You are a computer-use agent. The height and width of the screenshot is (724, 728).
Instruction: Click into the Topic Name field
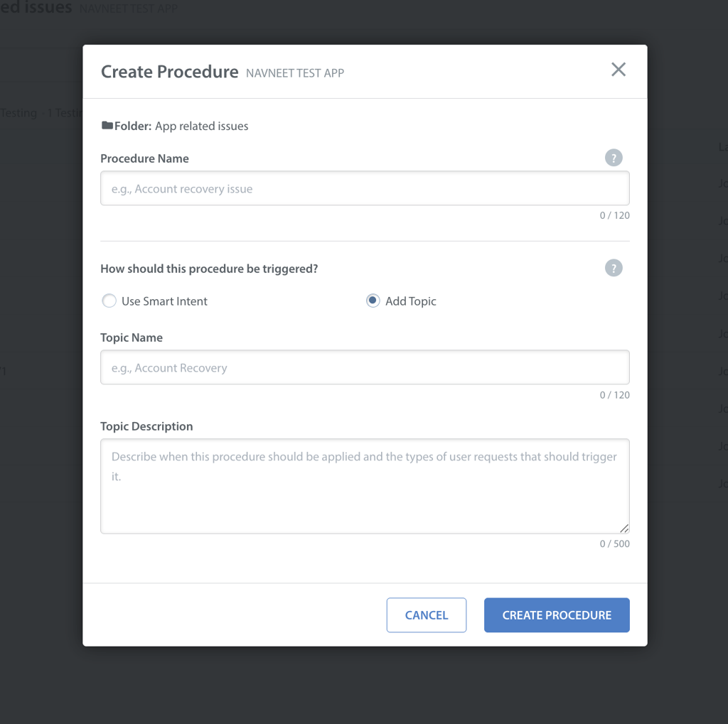click(x=365, y=368)
